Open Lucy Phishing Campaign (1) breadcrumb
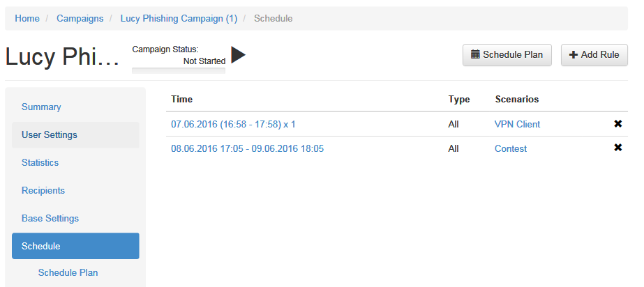Screen dimensions: 644x287 pos(179,18)
